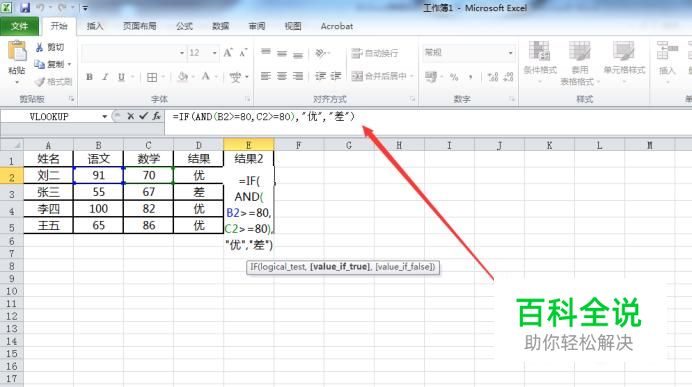
Task: Open the cell borders tool
Action: point(152,77)
